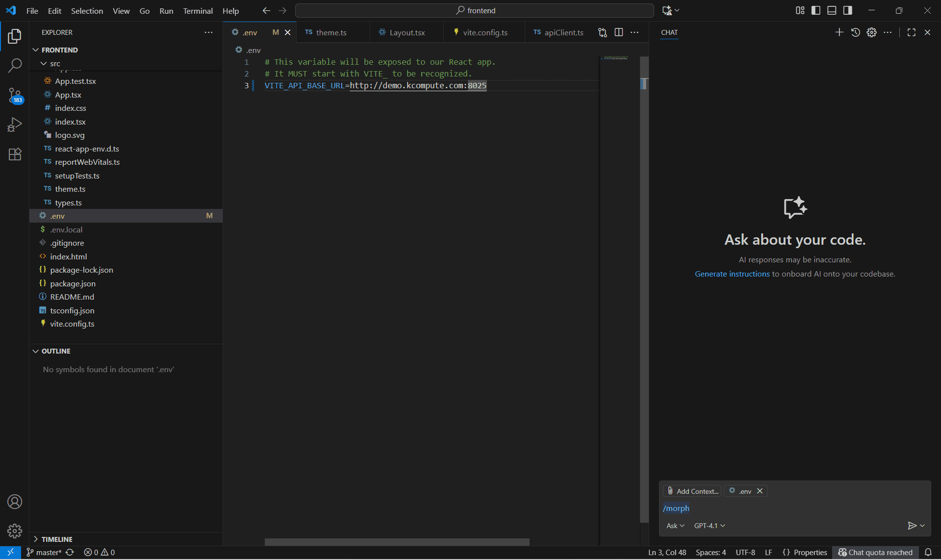941x560 pixels.
Task: Switch to vite.config.ts tab
Action: [x=484, y=32]
